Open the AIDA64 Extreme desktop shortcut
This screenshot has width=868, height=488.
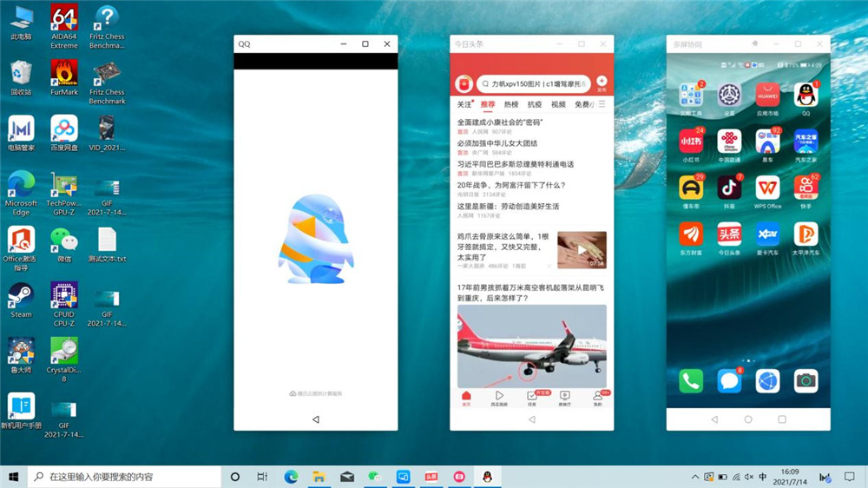click(x=64, y=27)
